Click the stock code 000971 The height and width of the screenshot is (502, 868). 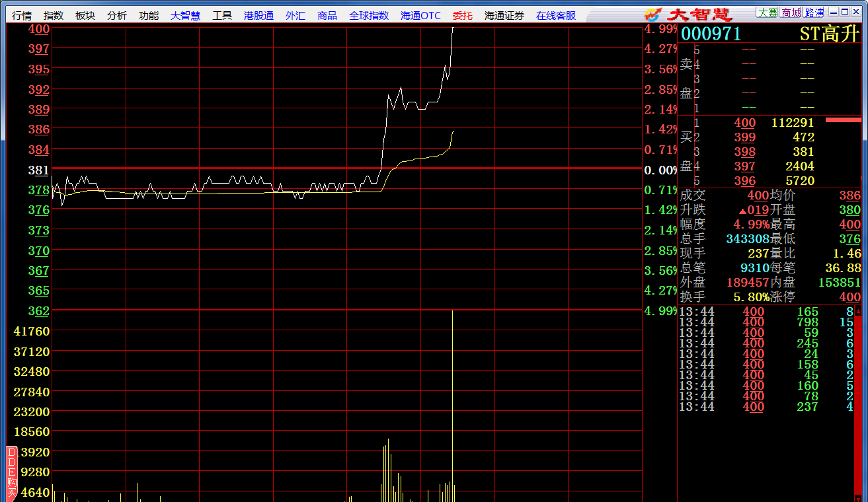711,34
